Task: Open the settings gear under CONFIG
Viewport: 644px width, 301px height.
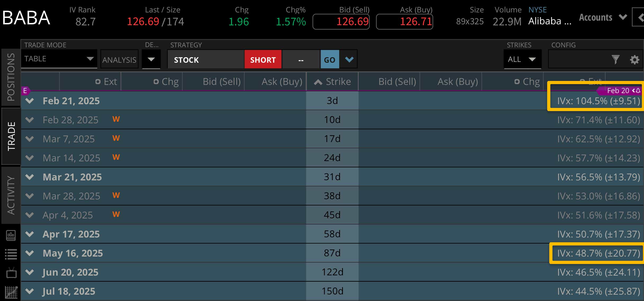Action: (x=634, y=60)
